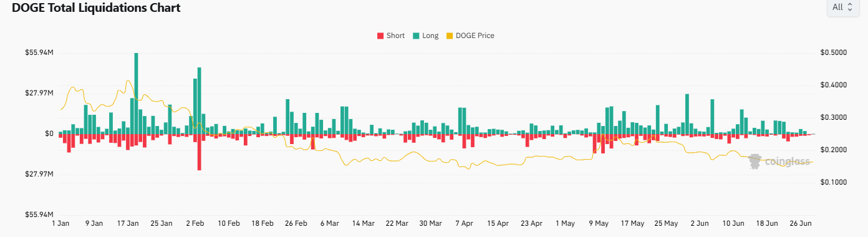
Task: Click the 6 Mar date label
Action: pos(330,223)
